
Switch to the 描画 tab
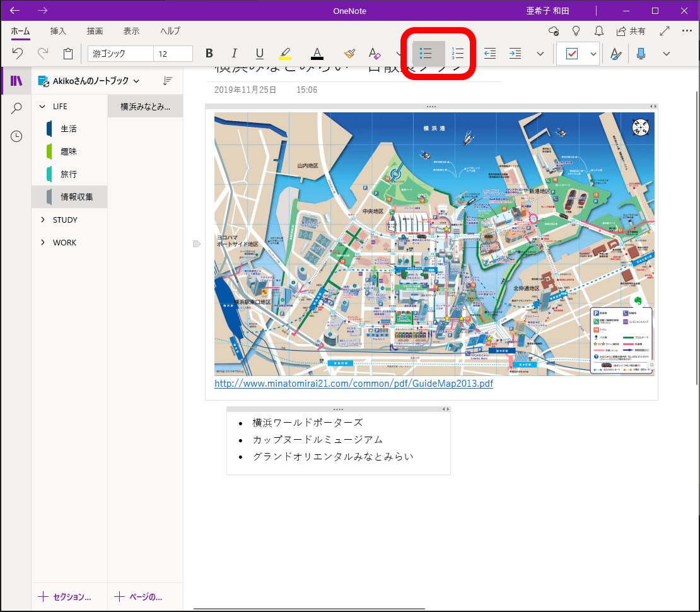[95, 31]
